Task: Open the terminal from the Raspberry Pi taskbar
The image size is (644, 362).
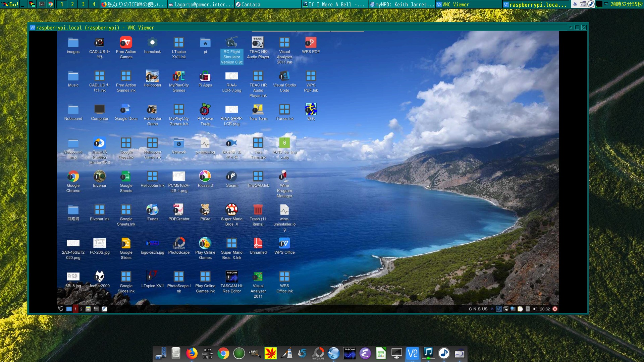Action: (x=96, y=309)
